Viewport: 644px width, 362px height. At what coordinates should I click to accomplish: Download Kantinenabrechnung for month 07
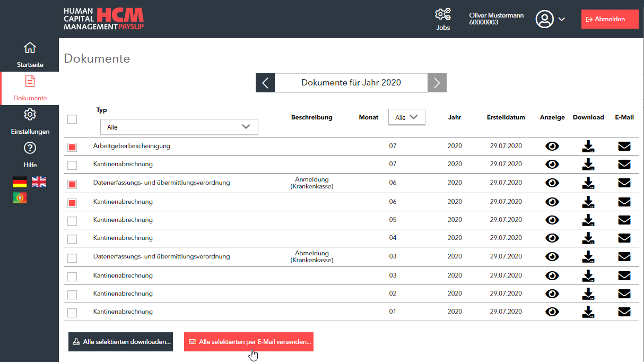[588, 165]
